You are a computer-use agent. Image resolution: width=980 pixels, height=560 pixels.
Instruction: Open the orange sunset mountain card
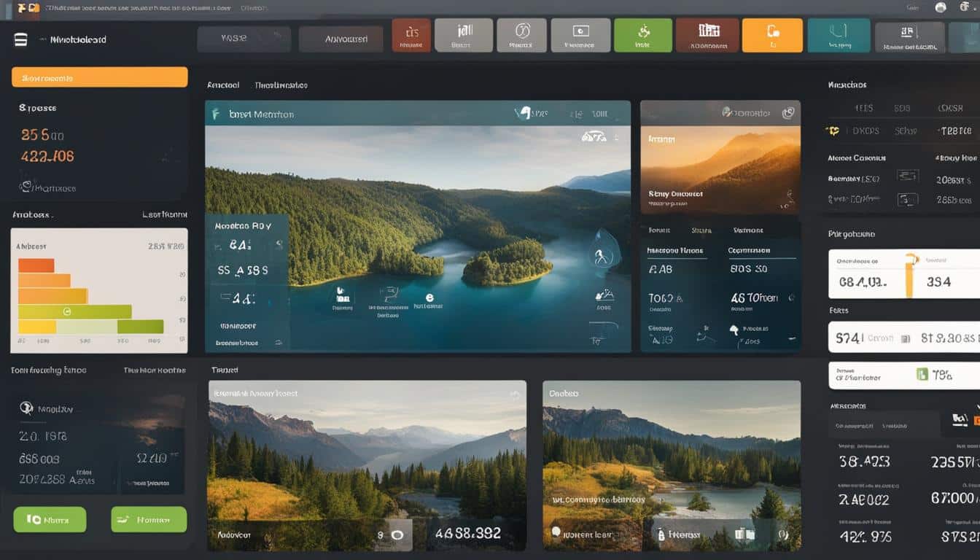[x=720, y=169]
